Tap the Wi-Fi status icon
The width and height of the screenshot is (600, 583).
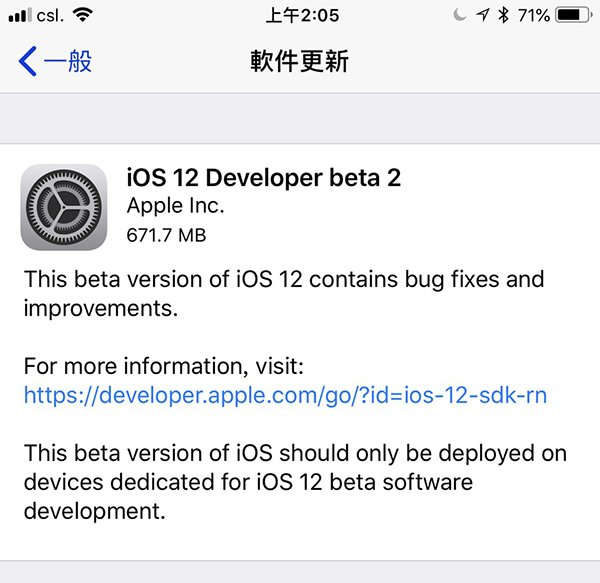(82, 15)
